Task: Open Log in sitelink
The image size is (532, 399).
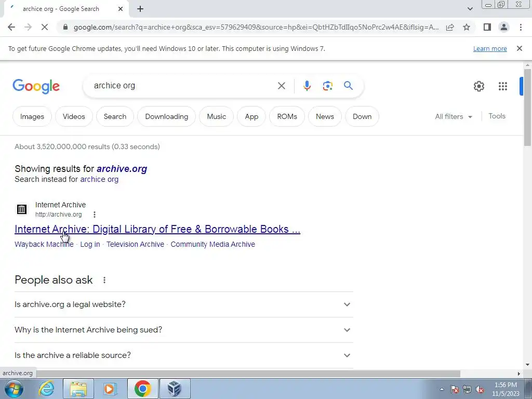Action: point(90,244)
